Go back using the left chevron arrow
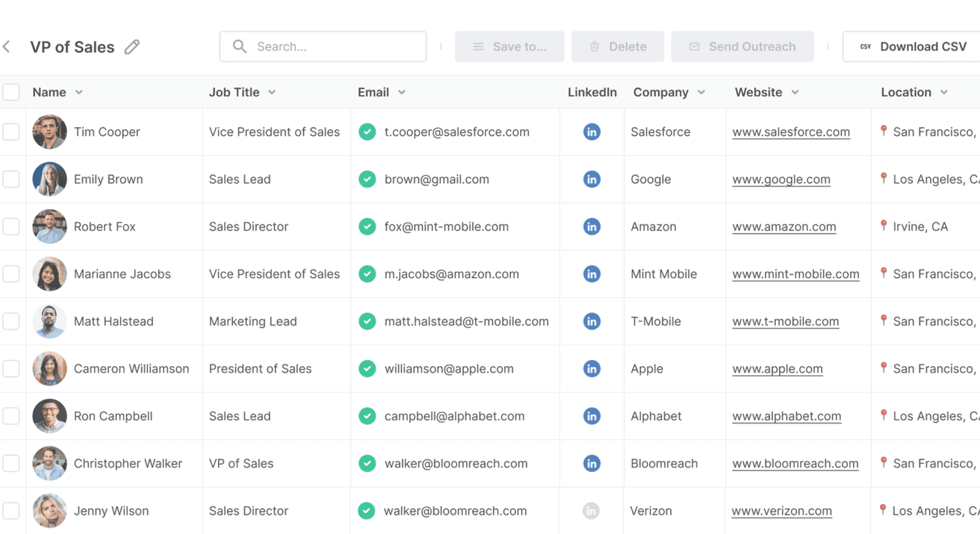The image size is (980, 534). click(x=6, y=47)
